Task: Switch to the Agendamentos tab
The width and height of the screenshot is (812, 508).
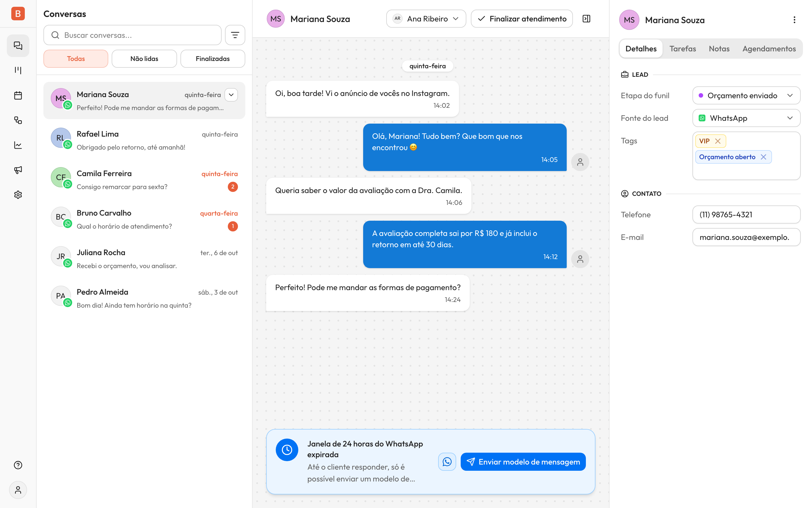Action: tap(769, 49)
